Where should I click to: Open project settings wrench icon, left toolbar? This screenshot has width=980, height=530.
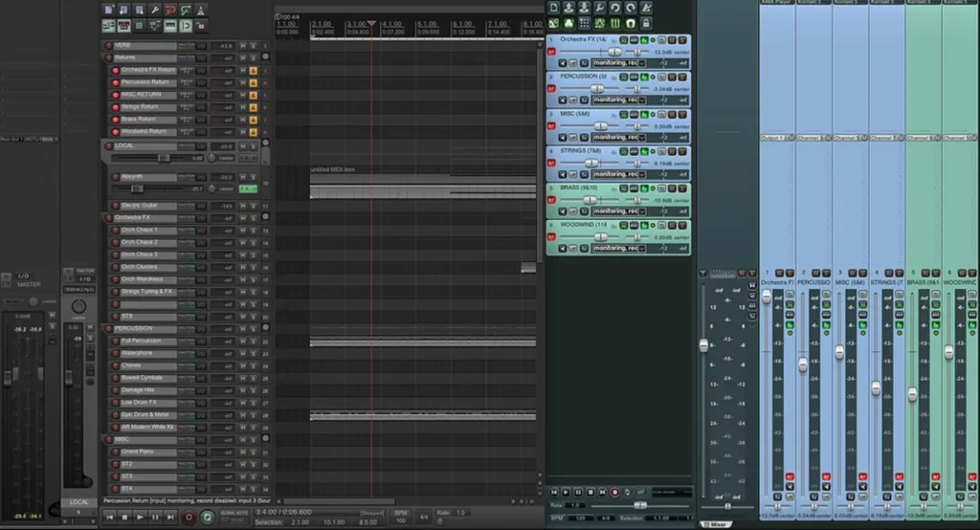click(155, 10)
